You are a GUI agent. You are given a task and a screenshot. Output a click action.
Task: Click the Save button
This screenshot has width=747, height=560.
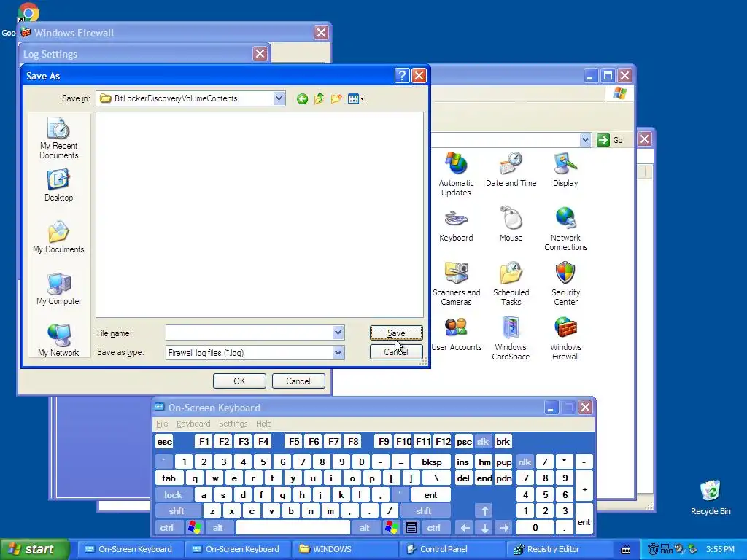coord(396,332)
